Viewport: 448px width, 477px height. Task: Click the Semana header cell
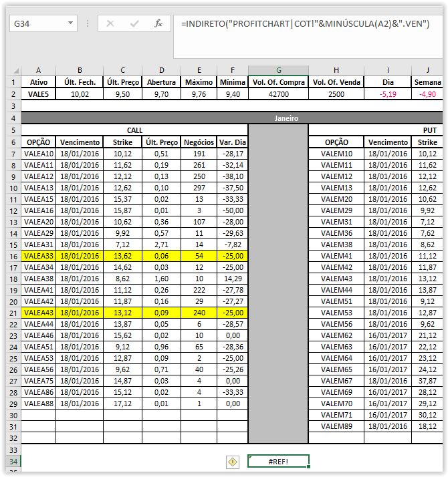click(x=427, y=82)
